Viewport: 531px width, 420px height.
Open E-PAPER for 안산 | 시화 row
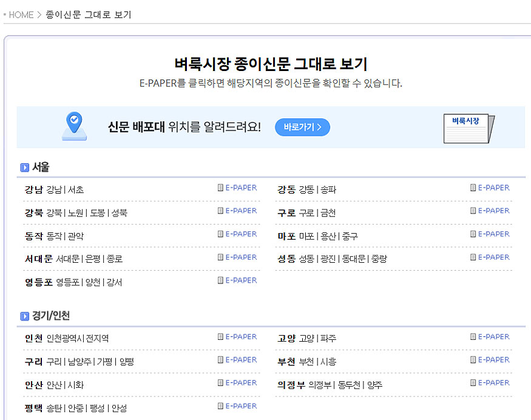237,383
